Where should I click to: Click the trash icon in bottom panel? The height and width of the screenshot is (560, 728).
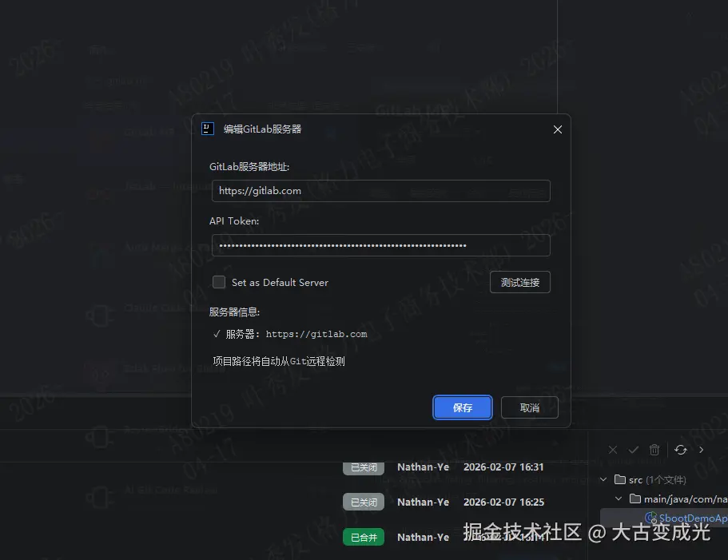point(654,450)
